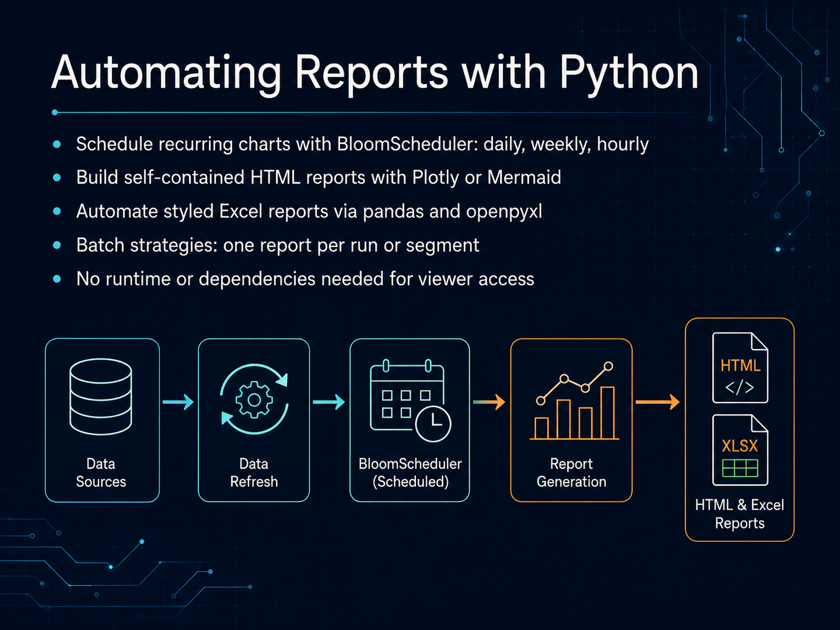The image size is (840, 630).
Task: Click the "Report Generation" label
Action: coord(571,472)
